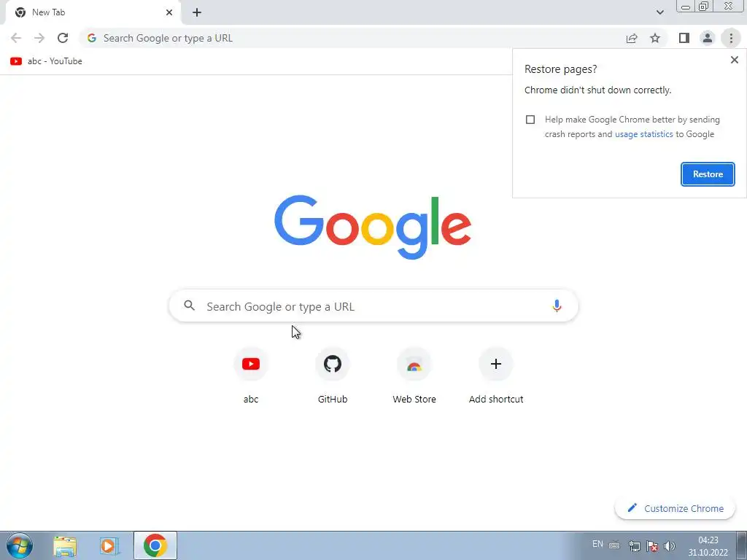Enable sending crash reports checkbox
747x560 pixels.
pyautogui.click(x=530, y=120)
